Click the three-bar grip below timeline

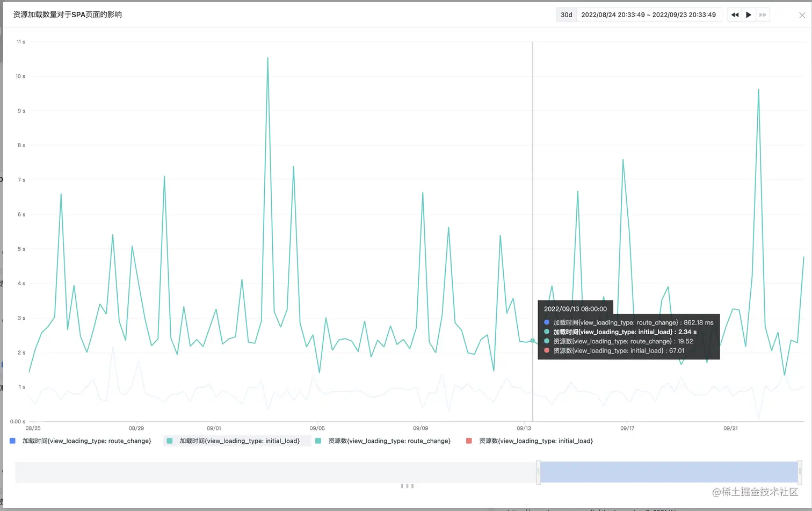407,486
